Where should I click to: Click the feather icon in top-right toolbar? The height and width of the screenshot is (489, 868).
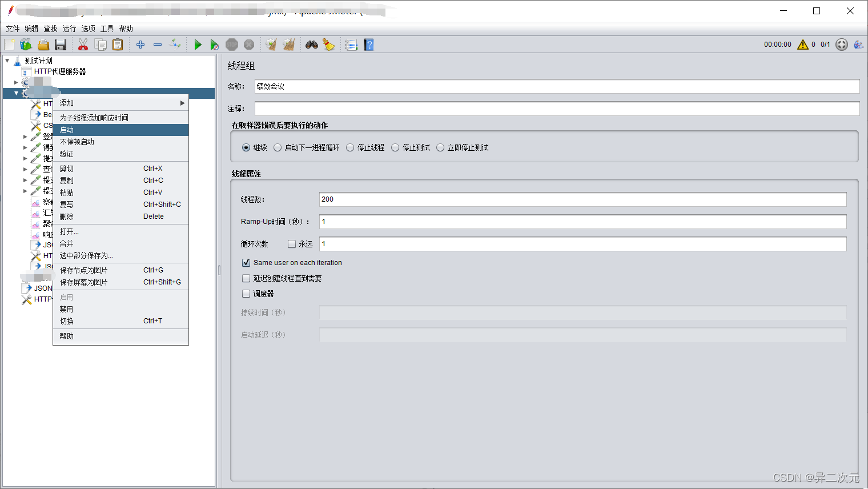coord(858,45)
